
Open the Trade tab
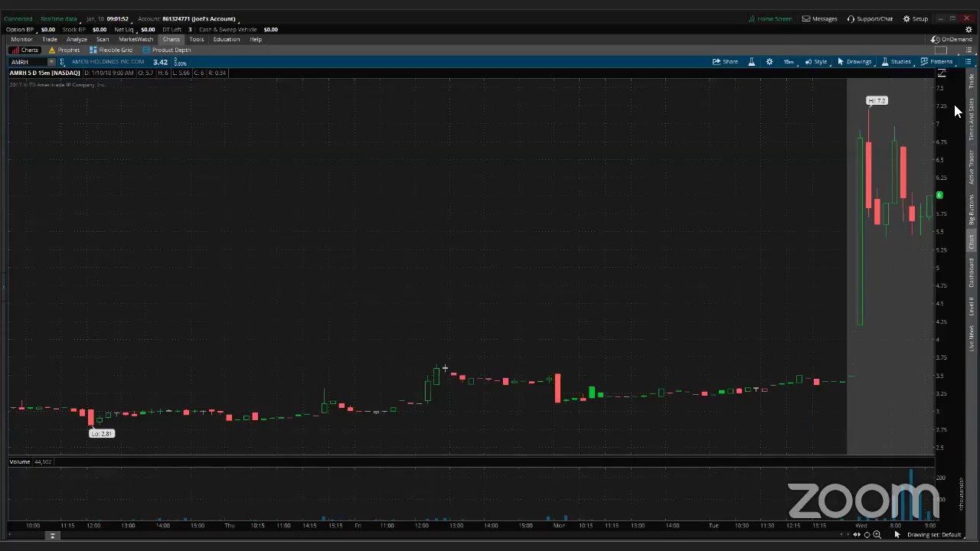click(50, 39)
